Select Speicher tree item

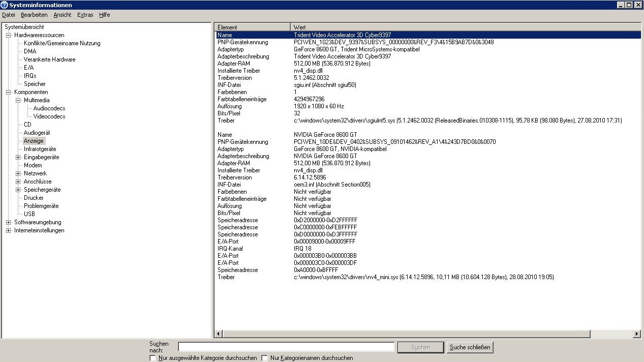tap(35, 84)
